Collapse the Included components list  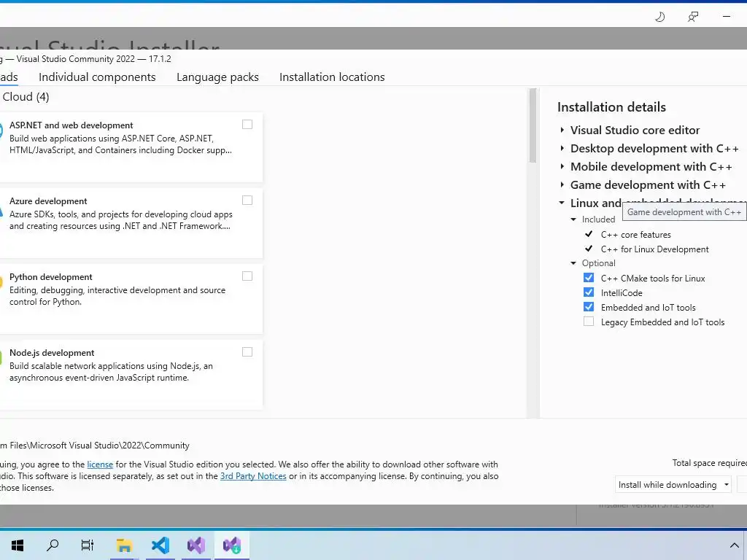pos(573,219)
